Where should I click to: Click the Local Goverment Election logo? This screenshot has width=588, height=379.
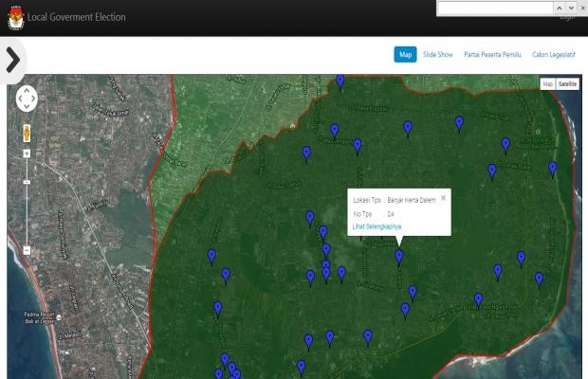point(15,17)
